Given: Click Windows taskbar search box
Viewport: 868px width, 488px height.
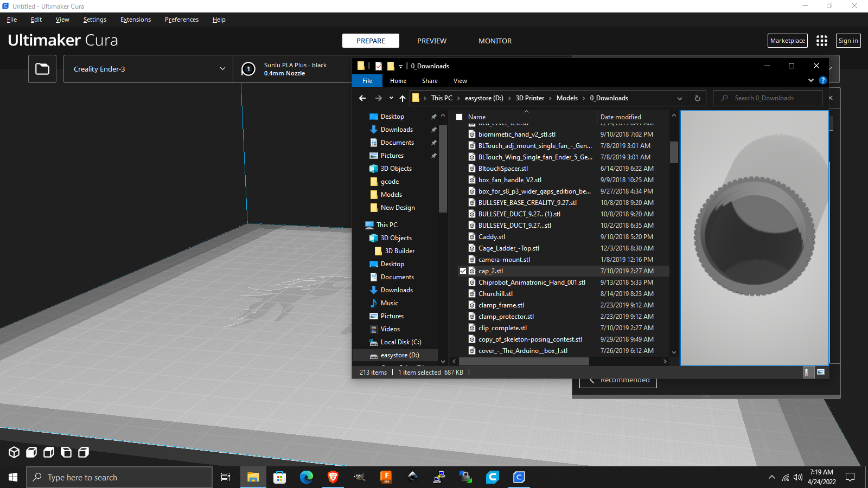Looking at the screenshot, I should [x=119, y=477].
